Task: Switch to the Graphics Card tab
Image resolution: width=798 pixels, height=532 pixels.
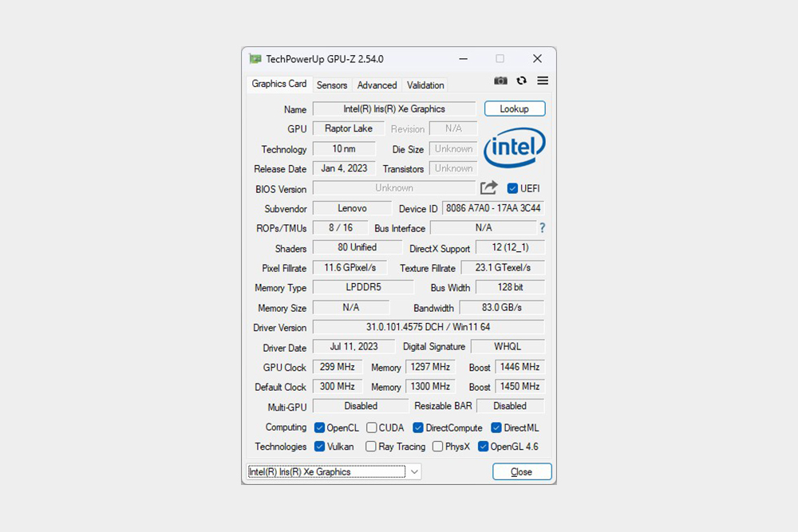Action: pyautogui.click(x=279, y=84)
